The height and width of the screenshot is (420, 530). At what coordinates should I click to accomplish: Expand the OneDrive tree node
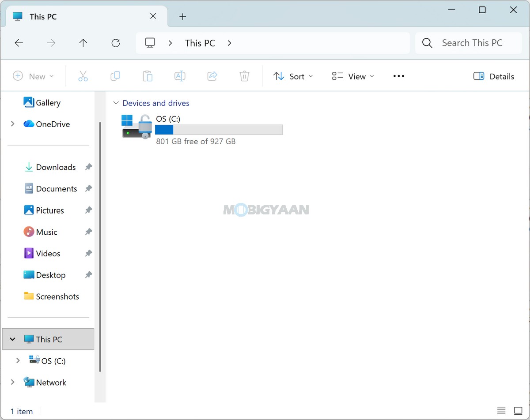(x=13, y=124)
